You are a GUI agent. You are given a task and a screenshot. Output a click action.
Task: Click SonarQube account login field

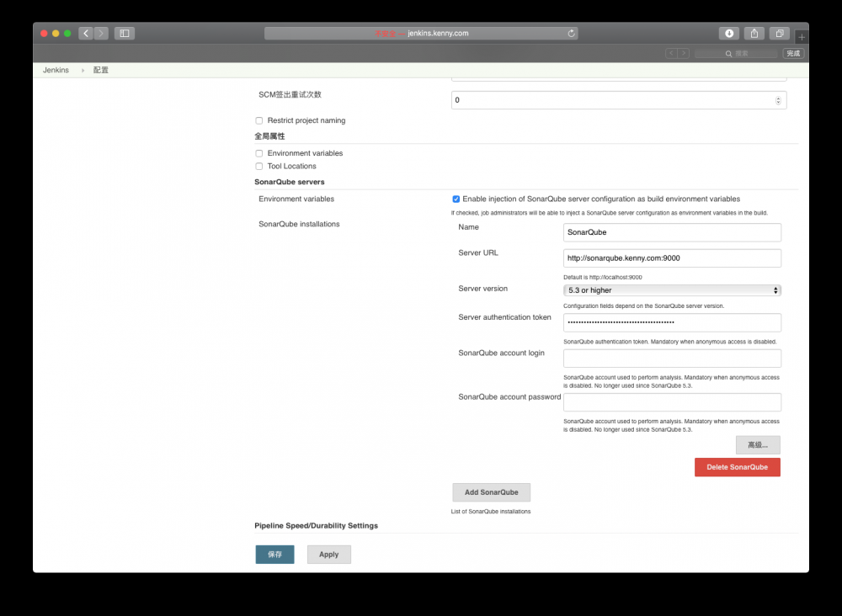click(x=672, y=358)
